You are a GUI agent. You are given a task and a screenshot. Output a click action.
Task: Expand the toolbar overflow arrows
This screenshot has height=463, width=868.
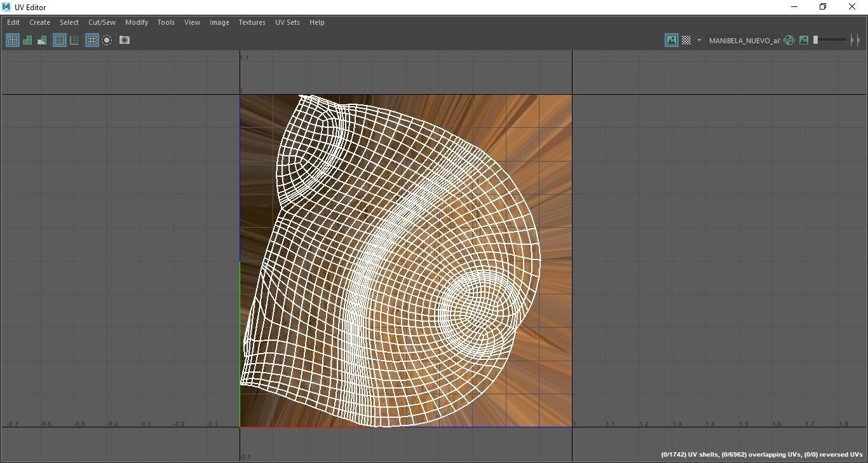coord(855,40)
